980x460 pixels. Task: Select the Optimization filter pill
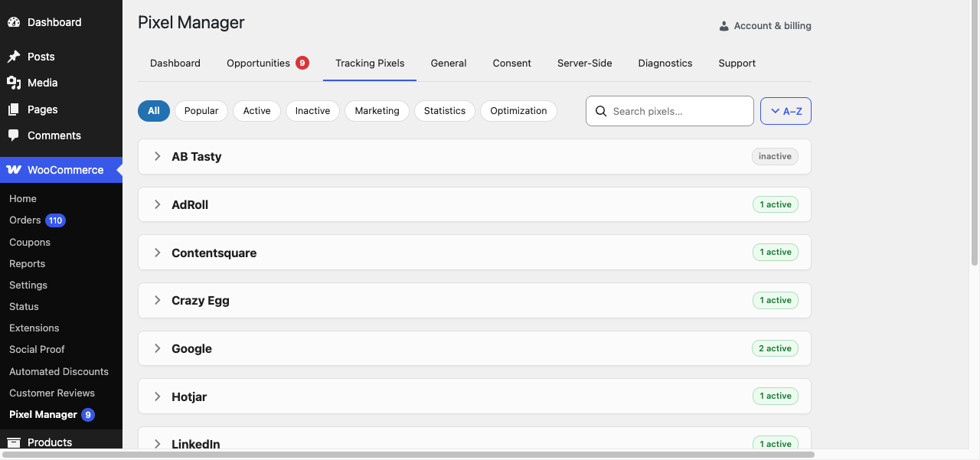[x=518, y=111]
